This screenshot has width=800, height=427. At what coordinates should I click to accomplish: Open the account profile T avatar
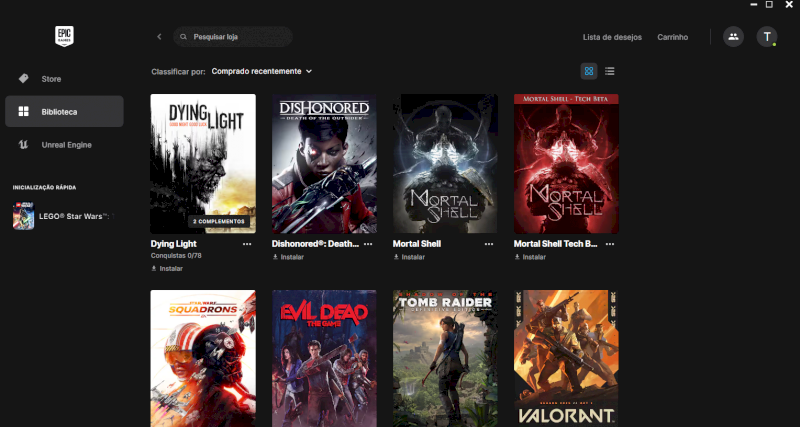[766, 37]
